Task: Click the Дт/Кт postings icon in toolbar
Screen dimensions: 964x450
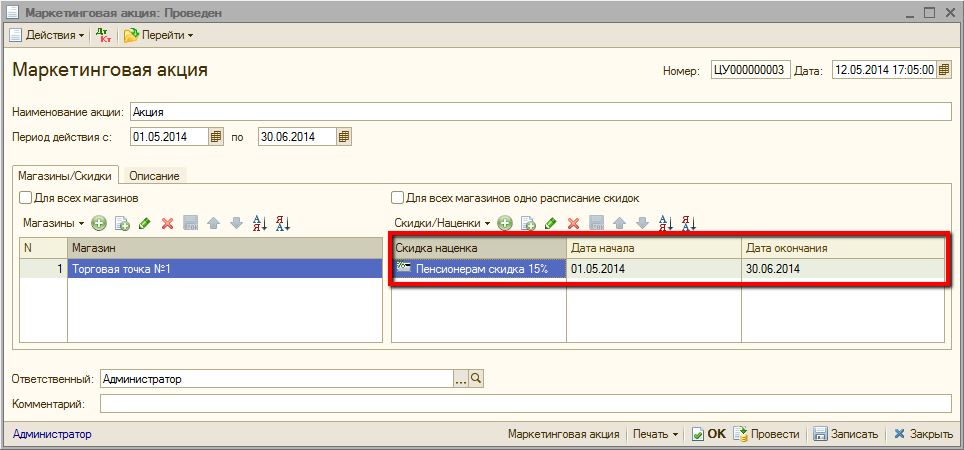Action: click(103, 35)
